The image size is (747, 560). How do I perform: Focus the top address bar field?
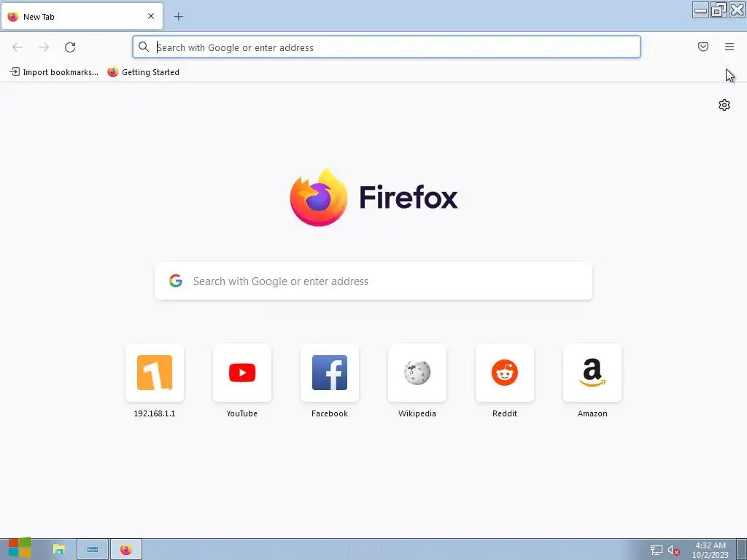[x=387, y=47]
